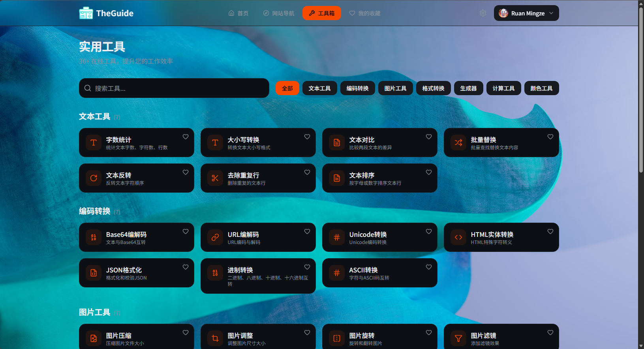The image size is (644, 349).
Task: Click the HTML实体转换 code brackets icon
Action: tap(458, 237)
